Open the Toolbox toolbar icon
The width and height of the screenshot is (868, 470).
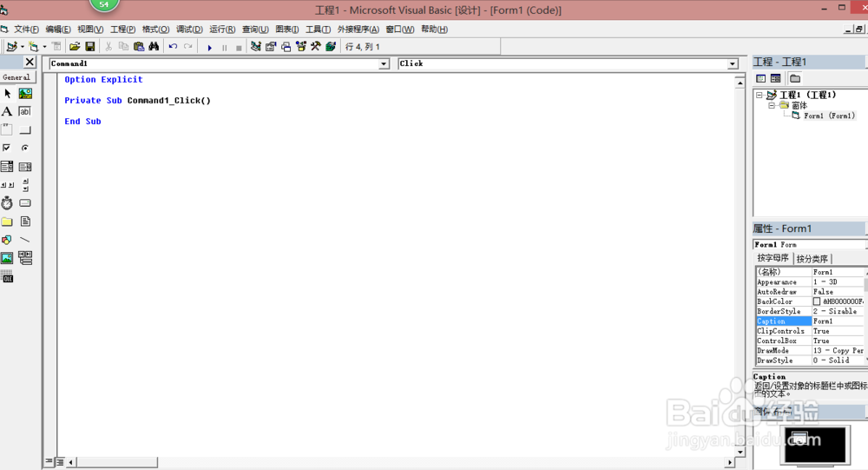tap(316, 47)
